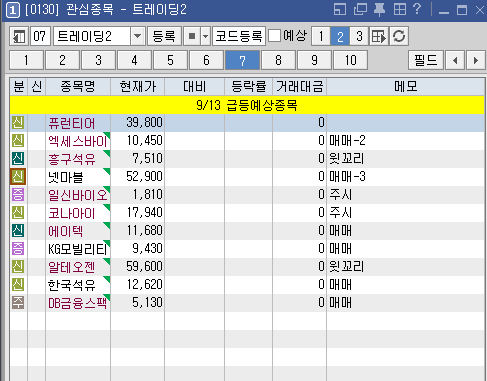Click the highlighted 신 badge beside 넷마블
The image size is (487, 381).
18,177
